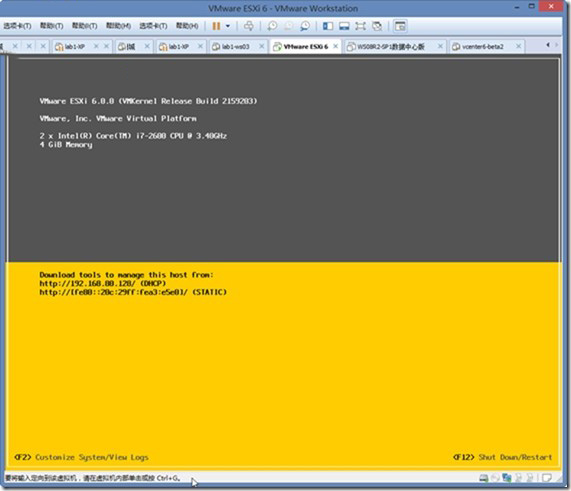Enter full screen mode via toolbar icon
Screen dimensions: 571x491
pyautogui.click(x=360, y=26)
